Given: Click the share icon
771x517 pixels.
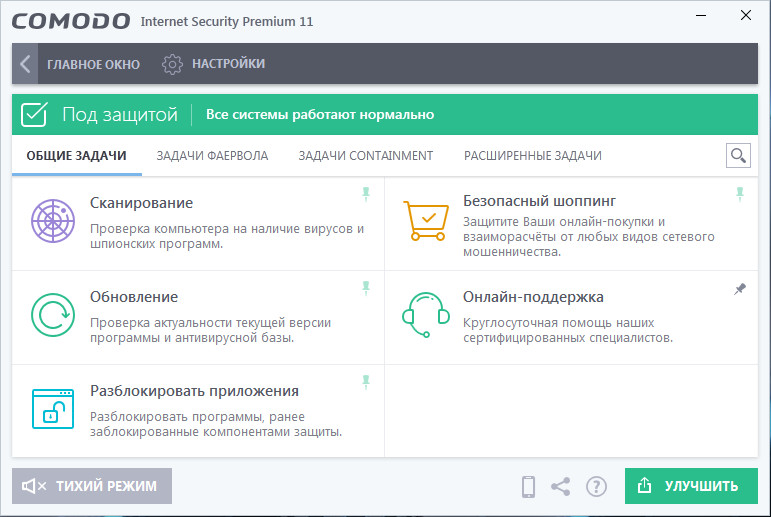Looking at the screenshot, I should tap(561, 487).
